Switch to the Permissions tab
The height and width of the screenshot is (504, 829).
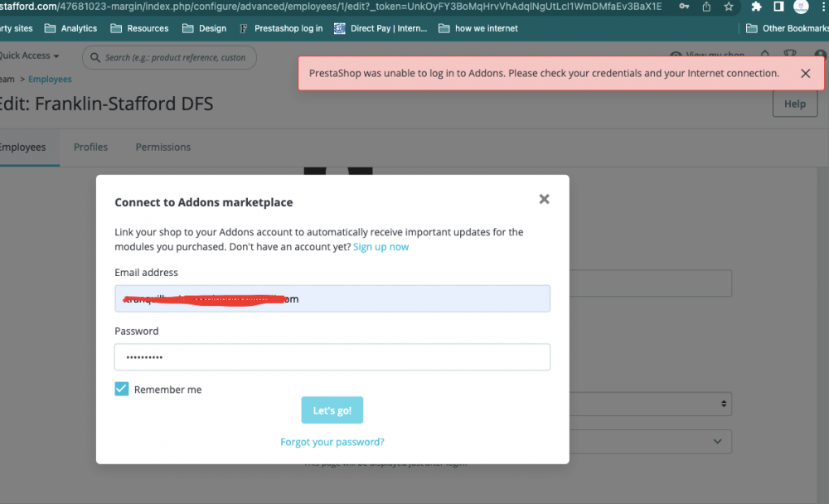click(x=162, y=147)
